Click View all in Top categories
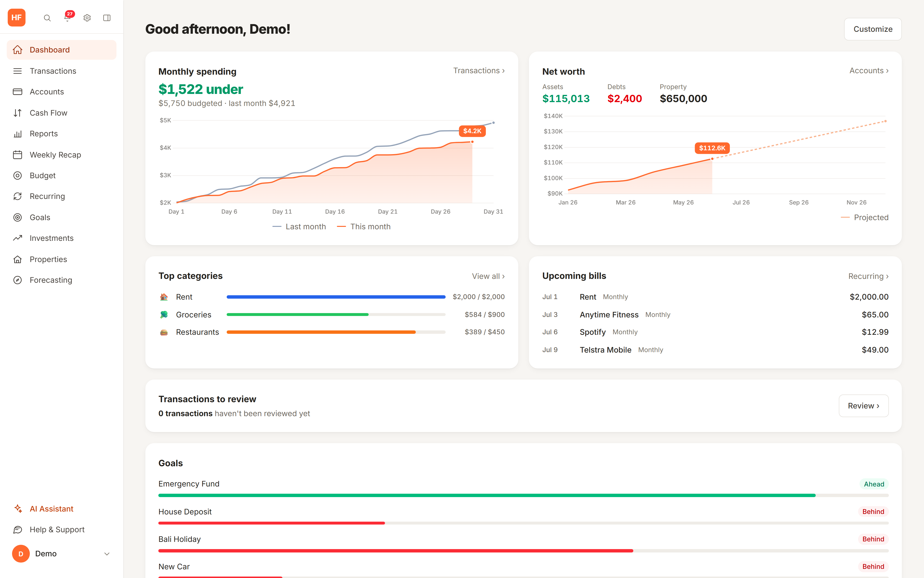The width and height of the screenshot is (924, 578). [x=488, y=276]
